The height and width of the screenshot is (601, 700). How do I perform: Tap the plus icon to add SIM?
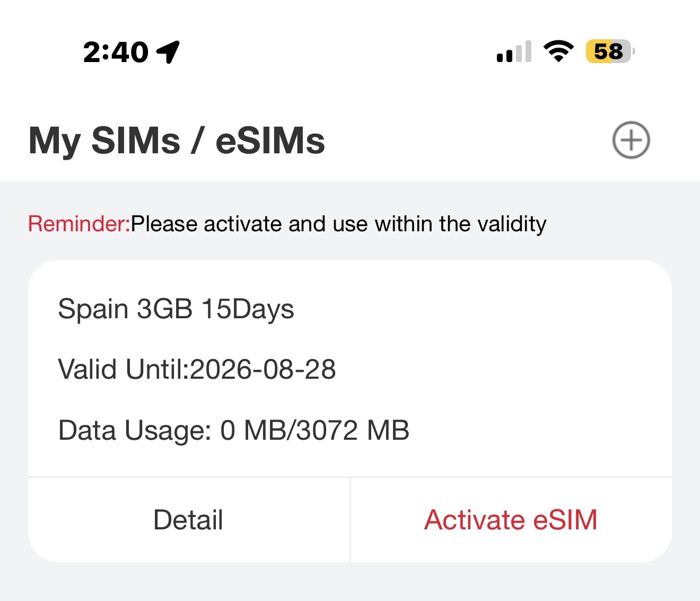point(631,141)
